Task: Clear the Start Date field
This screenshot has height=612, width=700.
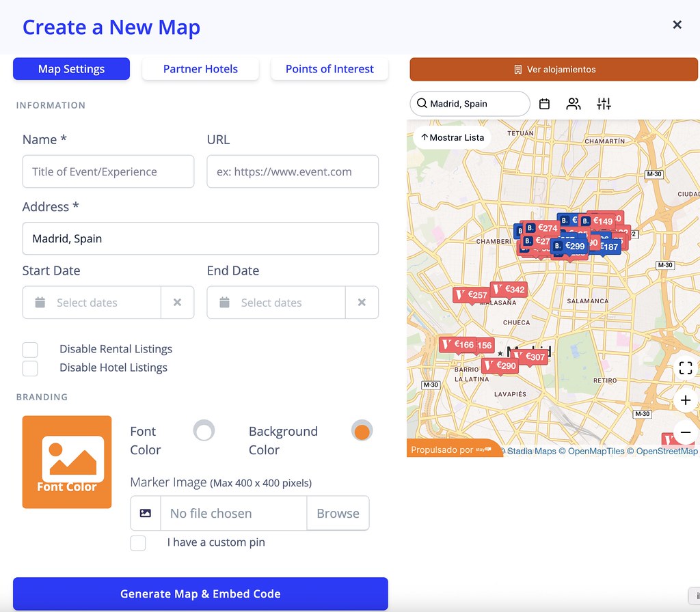Action: pos(177,303)
